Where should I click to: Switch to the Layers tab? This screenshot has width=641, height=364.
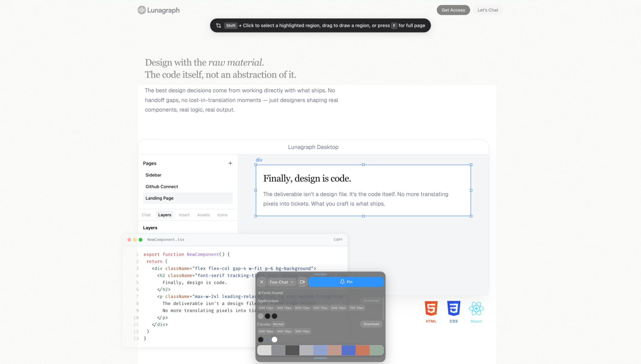point(165,215)
